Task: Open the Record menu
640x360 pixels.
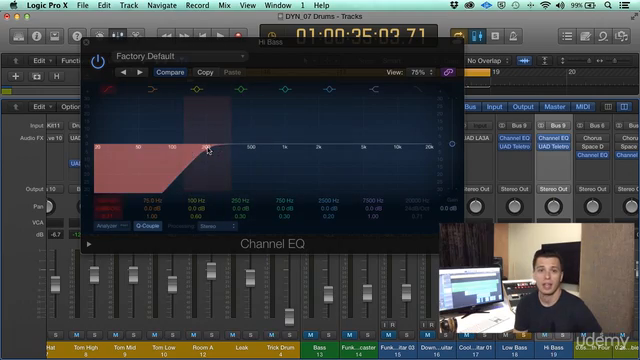Action: point(197,5)
